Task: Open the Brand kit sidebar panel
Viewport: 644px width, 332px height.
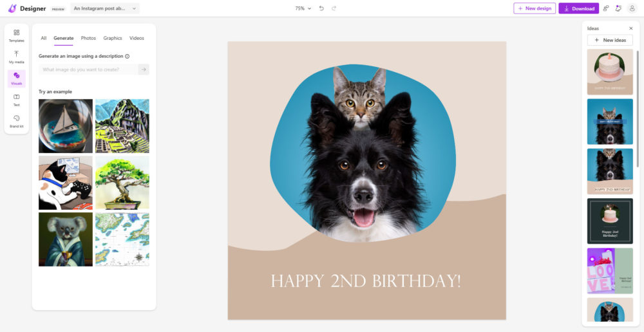Action: click(17, 122)
